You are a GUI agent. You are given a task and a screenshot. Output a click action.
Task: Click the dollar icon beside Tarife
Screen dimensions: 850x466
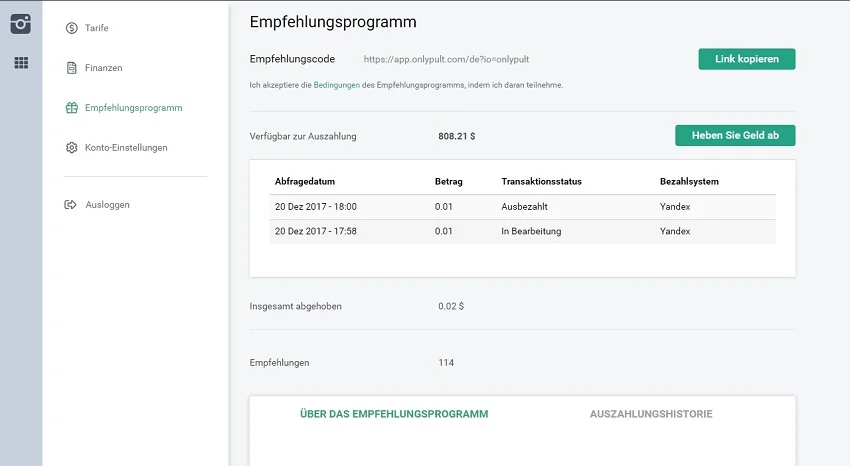click(71, 28)
